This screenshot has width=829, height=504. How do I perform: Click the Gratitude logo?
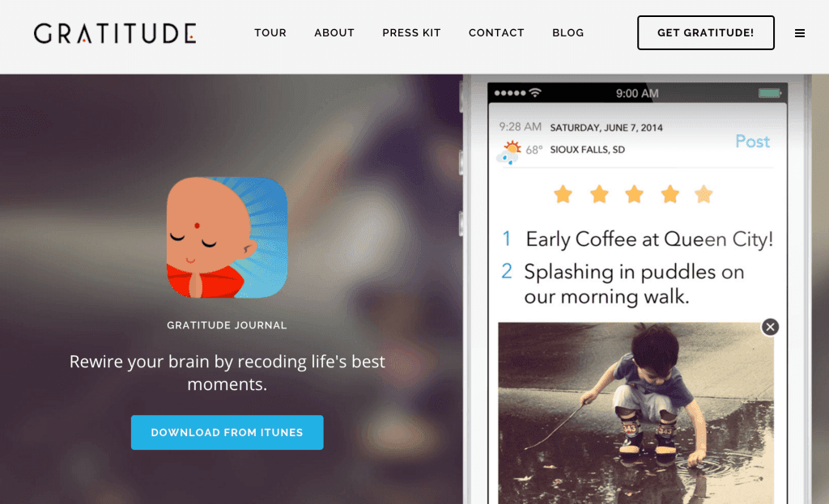tap(115, 32)
